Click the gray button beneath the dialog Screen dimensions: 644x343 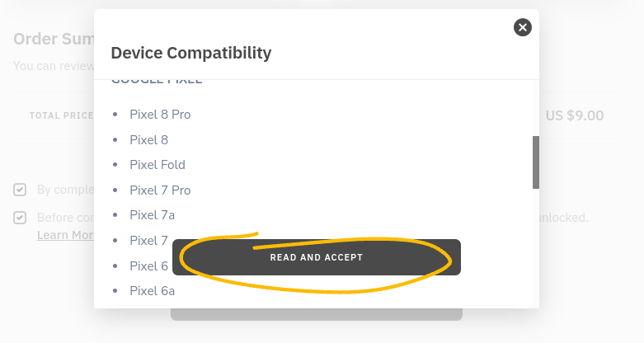click(317, 314)
